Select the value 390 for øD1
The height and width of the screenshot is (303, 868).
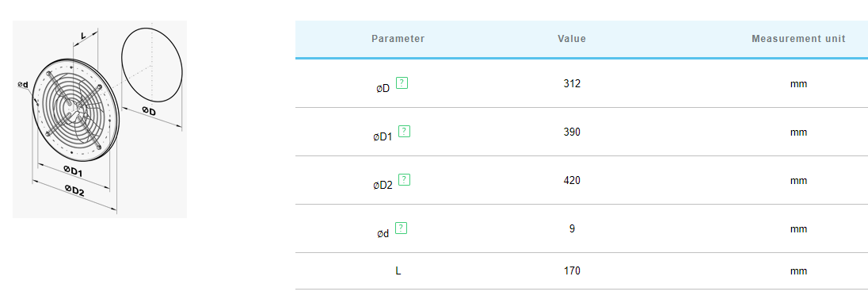572,132
